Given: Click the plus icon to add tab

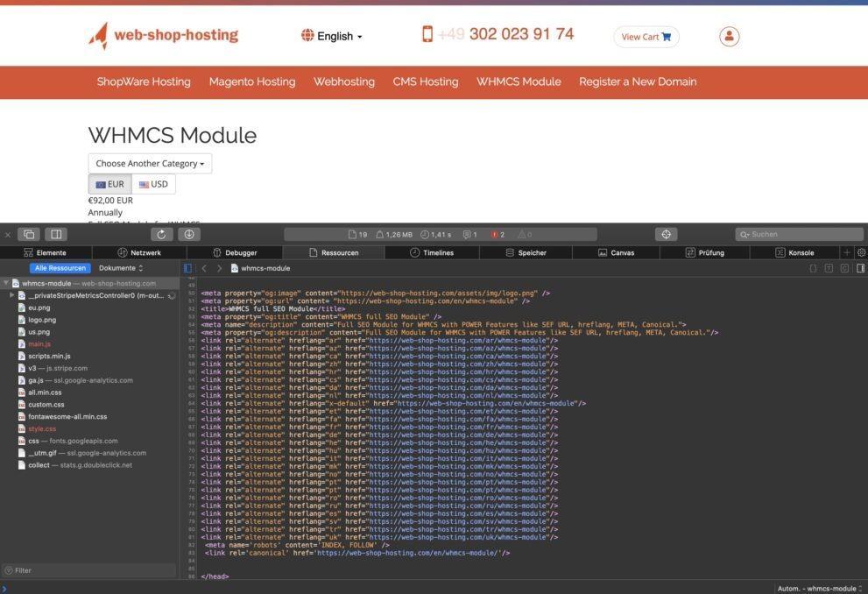Looking at the screenshot, I should pos(846,253).
